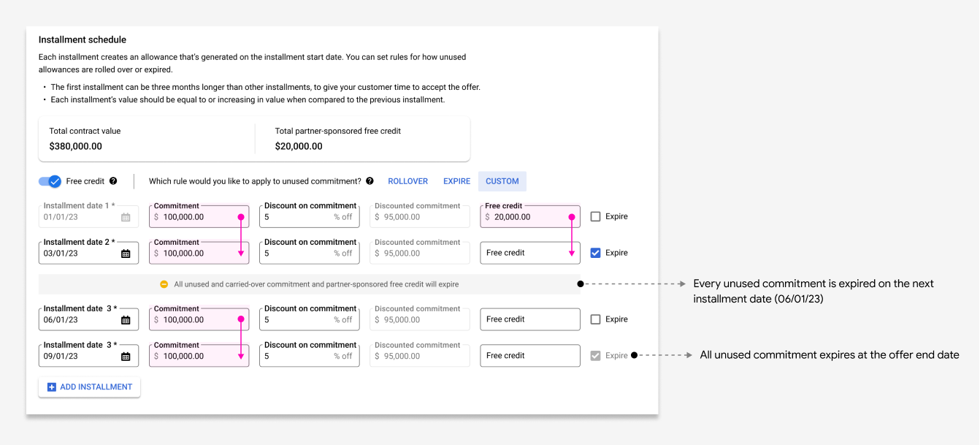Click the help icon after the unused commitment question
This screenshot has width=980, height=445.
(371, 180)
